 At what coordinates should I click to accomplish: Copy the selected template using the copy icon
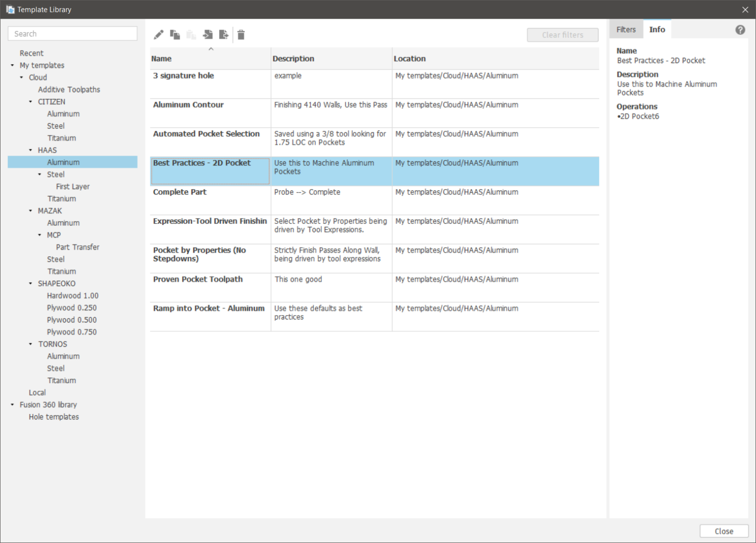point(175,34)
